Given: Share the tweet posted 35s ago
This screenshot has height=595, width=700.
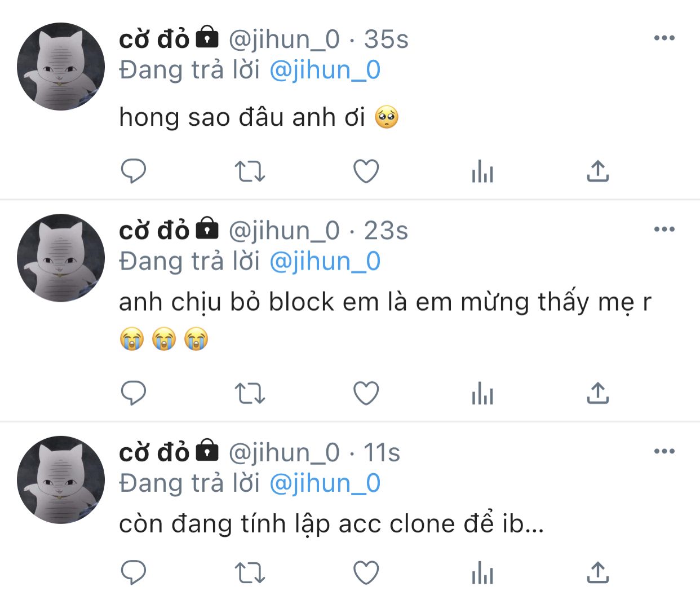Looking at the screenshot, I should pos(598,171).
